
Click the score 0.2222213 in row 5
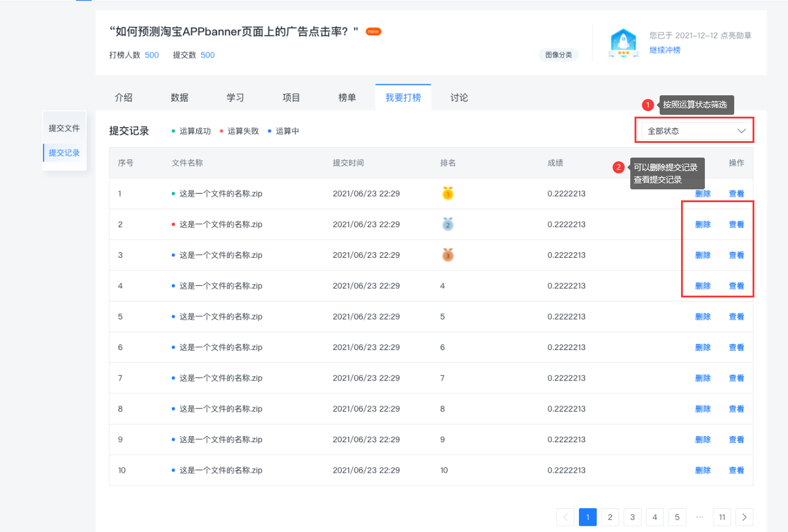[x=567, y=316]
